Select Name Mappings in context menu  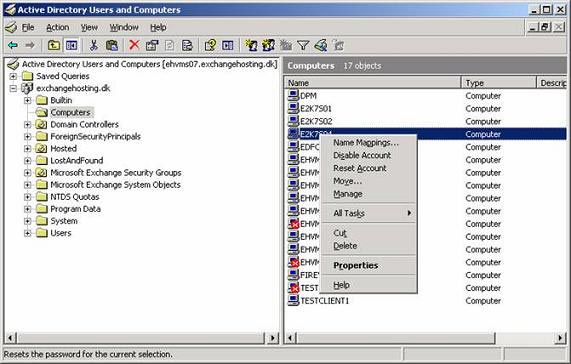pos(369,143)
